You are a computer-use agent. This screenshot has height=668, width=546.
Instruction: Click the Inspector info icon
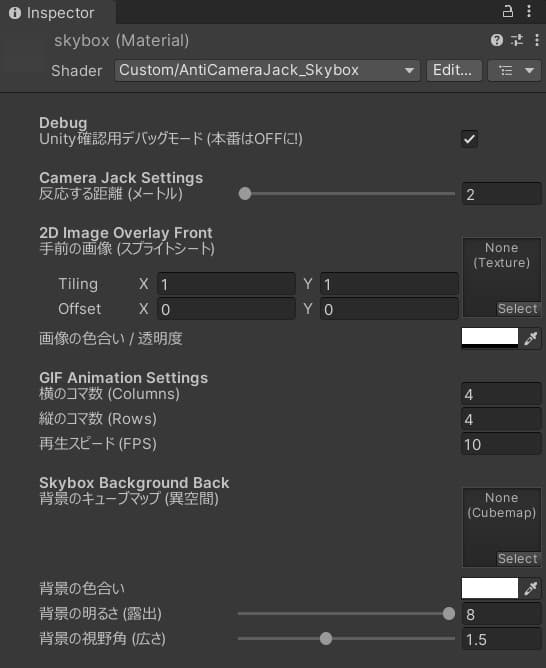tap(15, 13)
